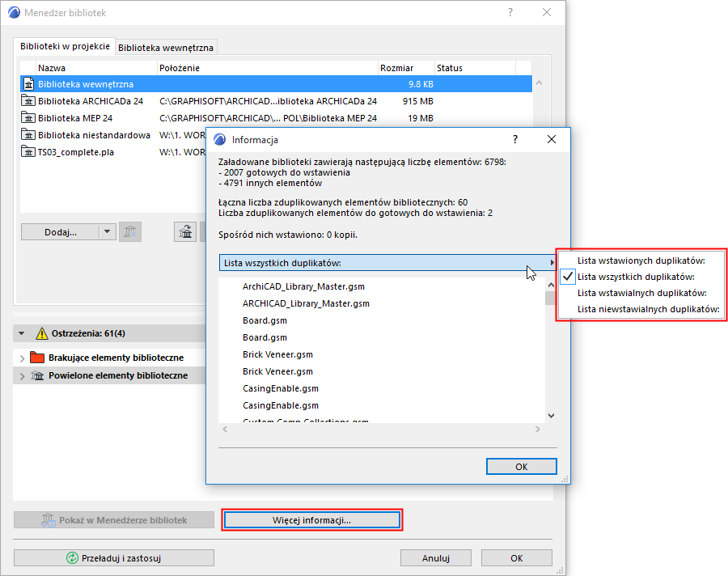Screen dimensions: 728x576
Task: Click the warning triangle icon next to Ostrzeżenia
Action: click(x=42, y=333)
